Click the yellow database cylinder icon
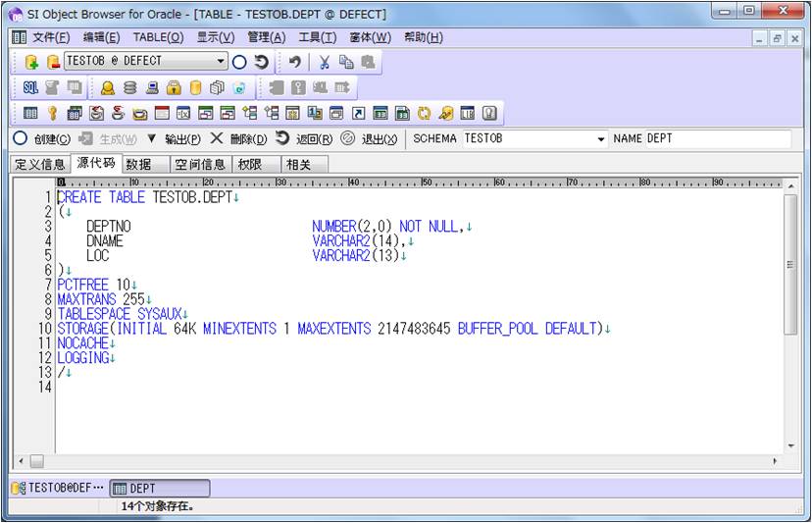812x523 pixels. click(195, 87)
